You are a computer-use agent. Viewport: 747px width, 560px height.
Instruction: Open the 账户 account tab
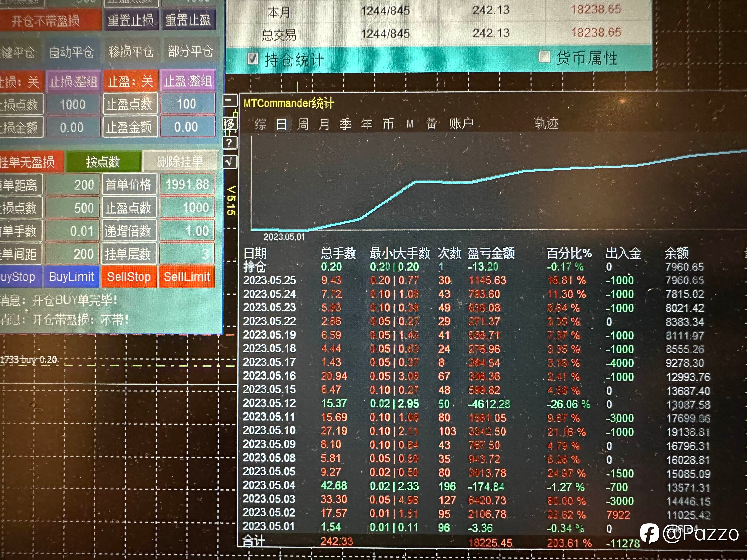point(461,124)
